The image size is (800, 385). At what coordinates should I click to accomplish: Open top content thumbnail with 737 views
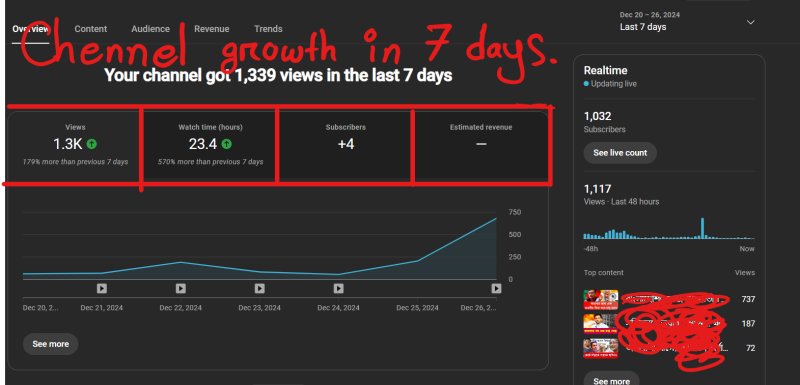click(x=601, y=299)
